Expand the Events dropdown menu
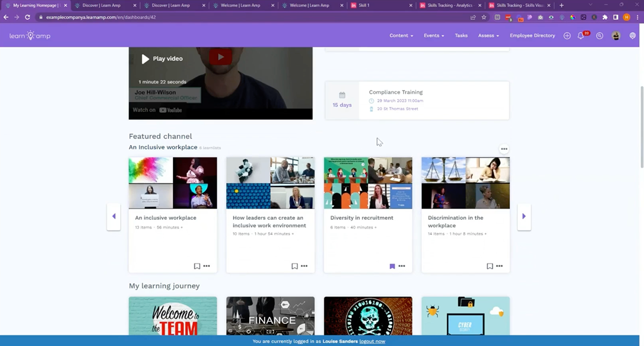The width and height of the screenshot is (644, 346). (x=434, y=36)
